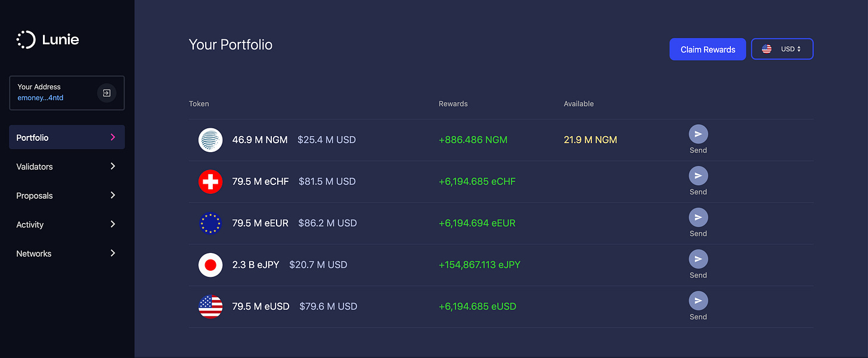Click the 21.9 M NGM available amount
The height and width of the screenshot is (358, 868).
[x=590, y=140]
